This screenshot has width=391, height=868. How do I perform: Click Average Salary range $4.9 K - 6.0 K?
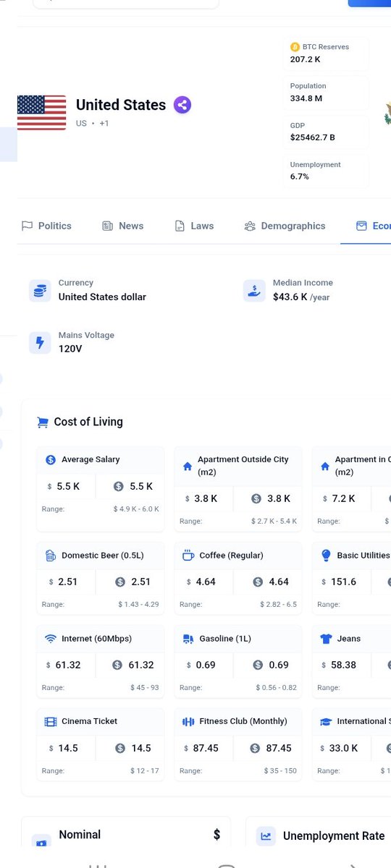pyautogui.click(x=136, y=509)
